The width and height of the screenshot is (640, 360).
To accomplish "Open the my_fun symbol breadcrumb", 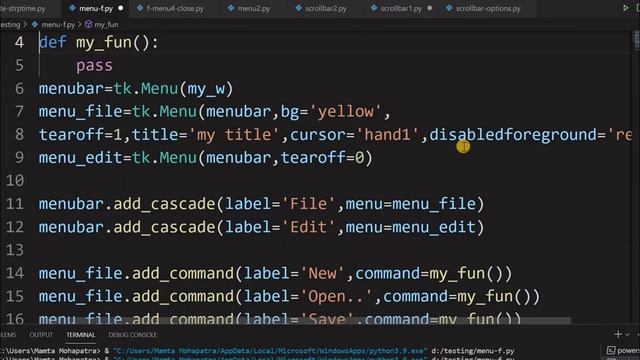I will click(x=102, y=24).
